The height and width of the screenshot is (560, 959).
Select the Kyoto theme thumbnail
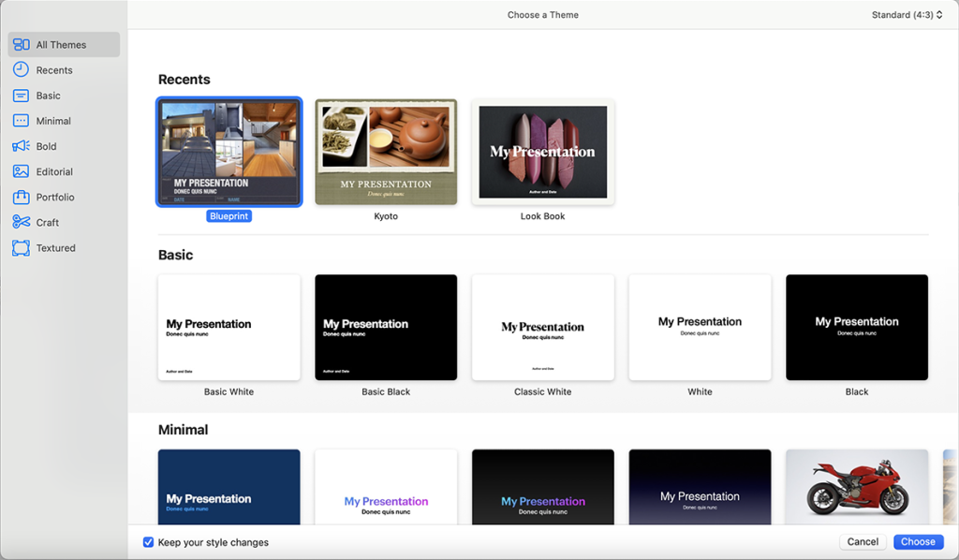pos(386,152)
